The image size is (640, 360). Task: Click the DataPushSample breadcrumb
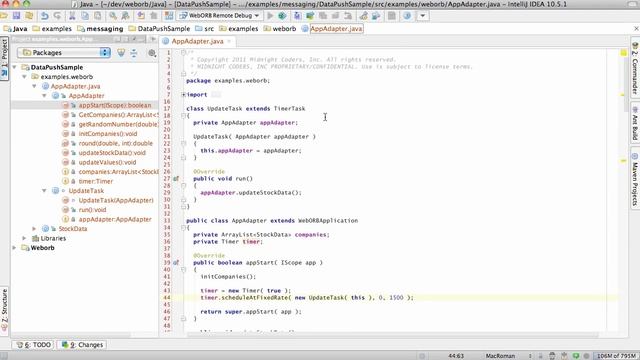click(x=159, y=29)
